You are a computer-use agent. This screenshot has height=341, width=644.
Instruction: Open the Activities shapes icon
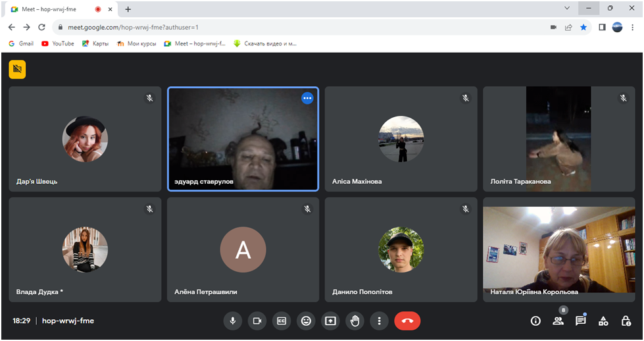[x=603, y=321]
